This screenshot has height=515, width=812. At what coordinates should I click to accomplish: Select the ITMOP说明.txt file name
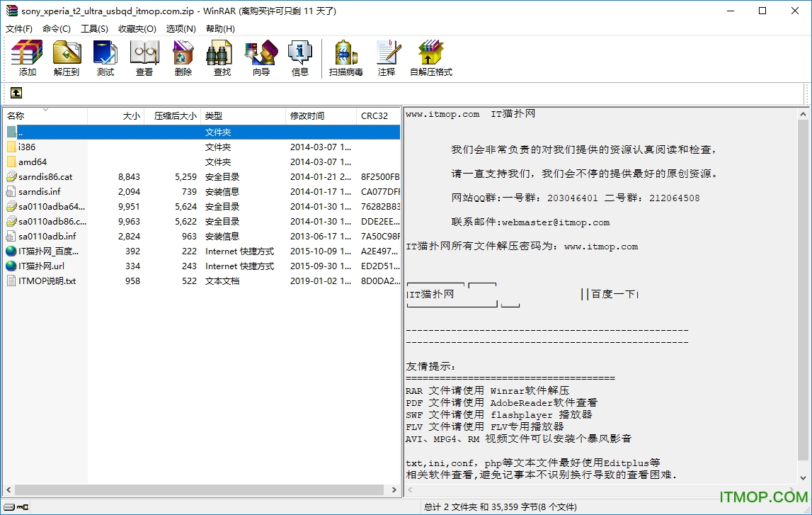click(47, 281)
